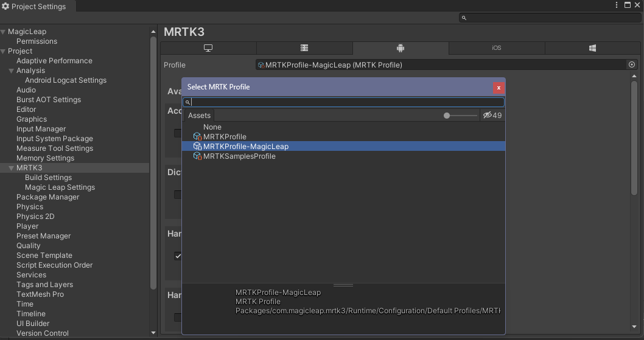This screenshot has width=644, height=340.
Task: Switch to the iOS platform tab
Action: pyautogui.click(x=496, y=48)
